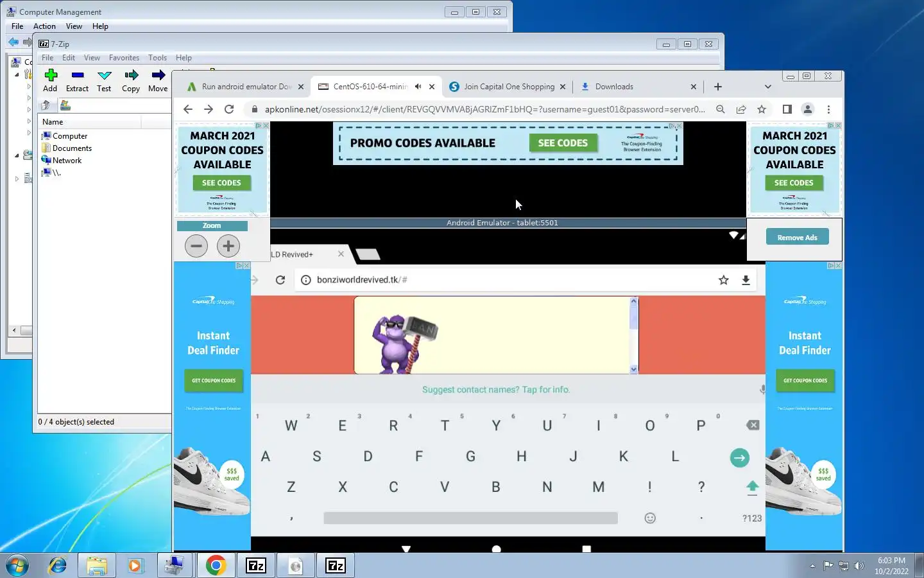
Task: Zoom in the emulator with plus button
Action: (x=228, y=246)
